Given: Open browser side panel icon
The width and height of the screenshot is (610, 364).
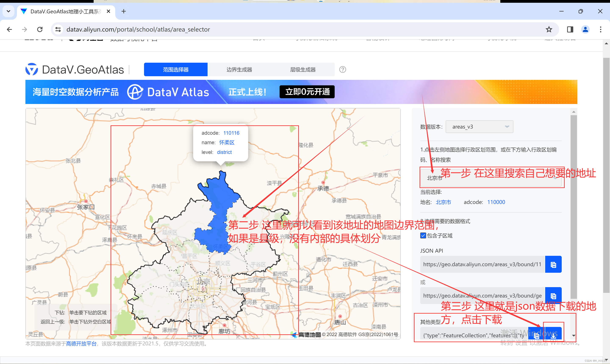Looking at the screenshot, I should [570, 29].
